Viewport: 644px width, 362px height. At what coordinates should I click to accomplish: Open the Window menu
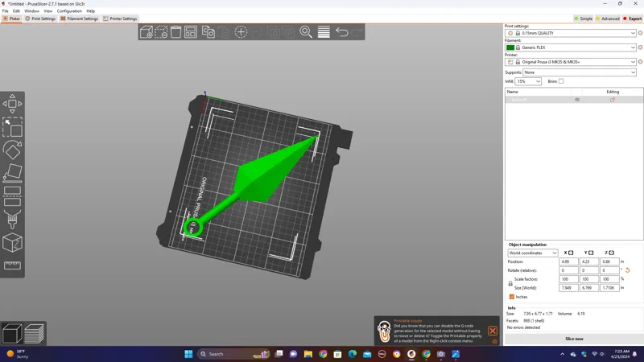pyautogui.click(x=31, y=11)
